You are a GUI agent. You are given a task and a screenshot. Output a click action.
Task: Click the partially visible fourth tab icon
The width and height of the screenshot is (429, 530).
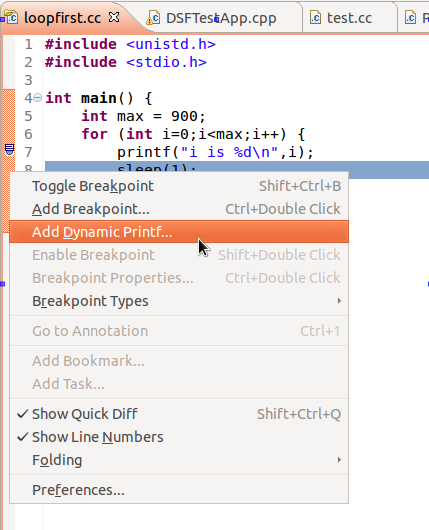point(410,18)
